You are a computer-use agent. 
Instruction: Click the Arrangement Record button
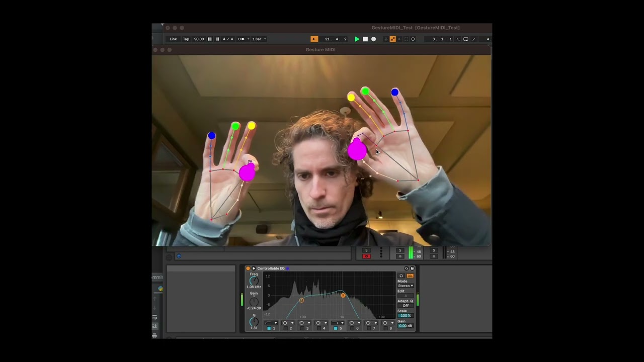tap(373, 39)
